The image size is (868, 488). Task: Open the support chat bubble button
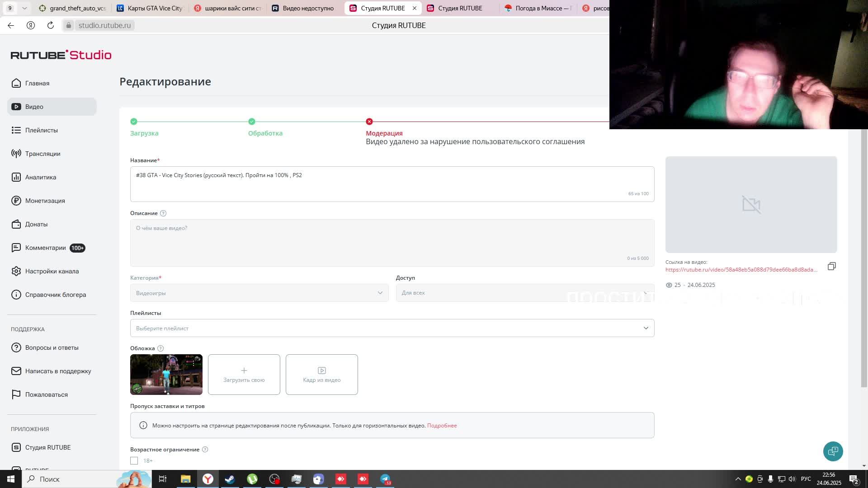[x=833, y=451]
